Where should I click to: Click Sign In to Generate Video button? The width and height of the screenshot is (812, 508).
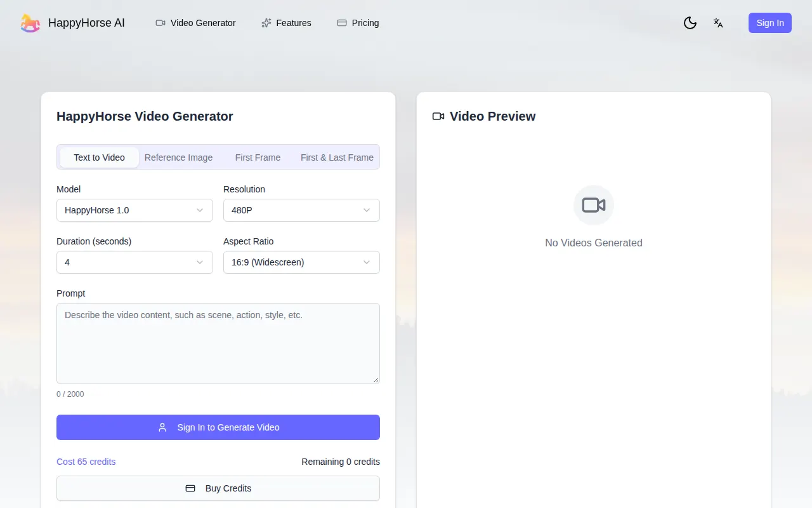218,427
